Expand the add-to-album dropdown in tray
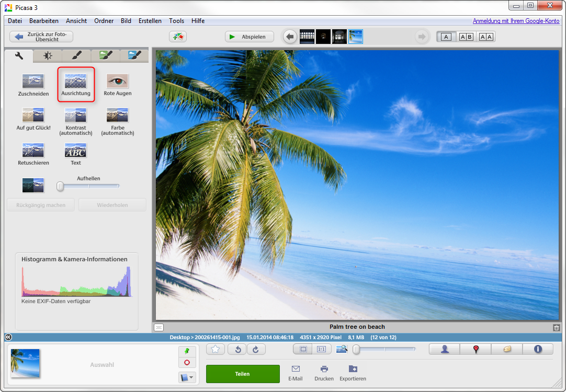 point(187,377)
